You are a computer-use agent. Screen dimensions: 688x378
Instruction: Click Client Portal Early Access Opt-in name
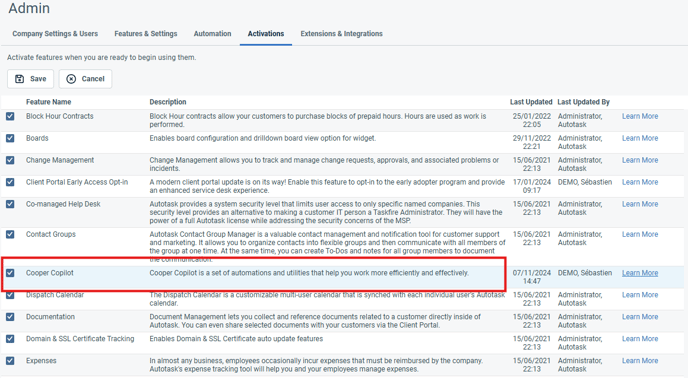tap(77, 182)
